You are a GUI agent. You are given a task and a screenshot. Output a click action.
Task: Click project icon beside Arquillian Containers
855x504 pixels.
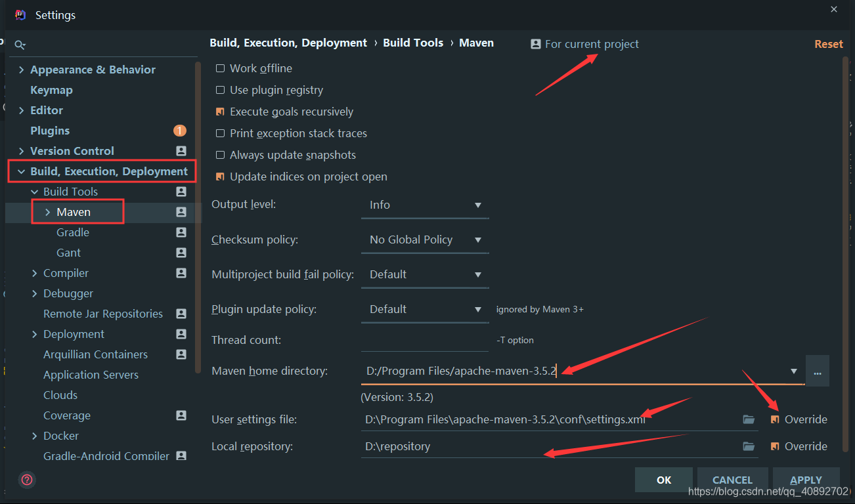pos(181,354)
